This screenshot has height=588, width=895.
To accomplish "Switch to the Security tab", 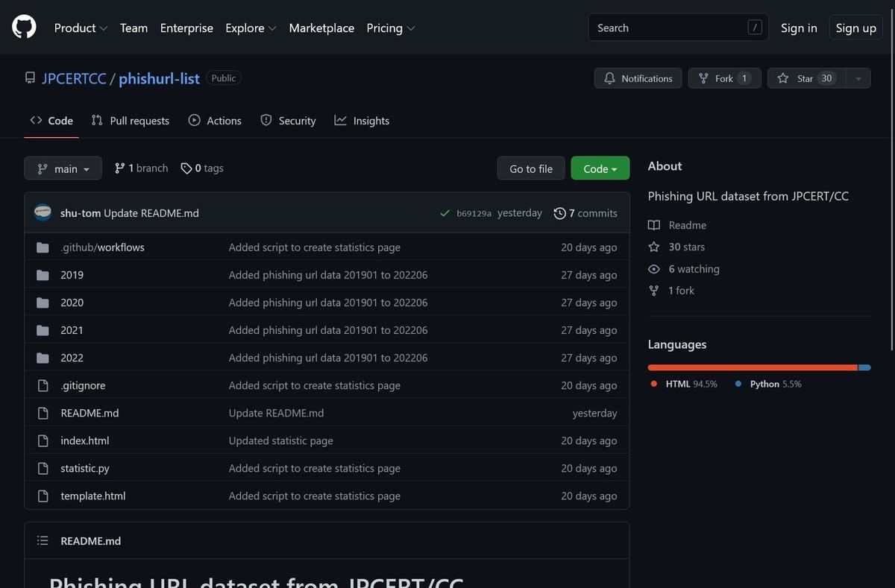I will tap(288, 121).
